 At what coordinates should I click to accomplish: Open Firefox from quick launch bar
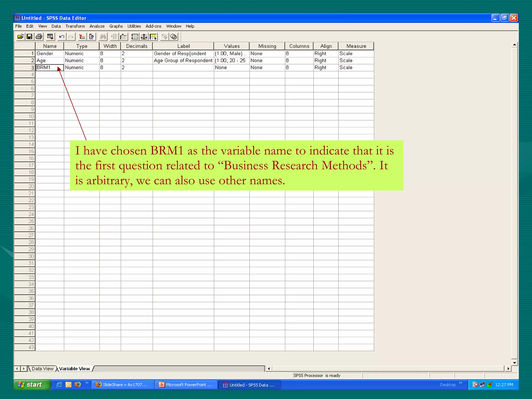coord(77,384)
